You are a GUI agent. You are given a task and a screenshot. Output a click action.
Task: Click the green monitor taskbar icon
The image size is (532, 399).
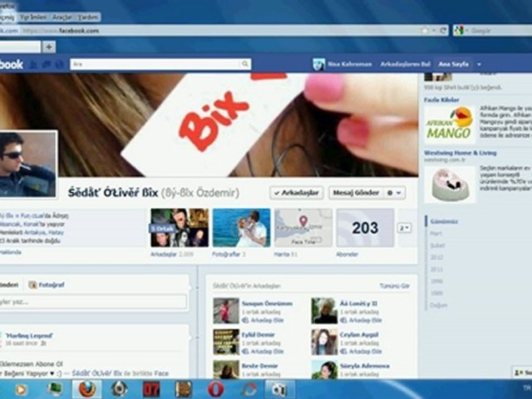55,389
